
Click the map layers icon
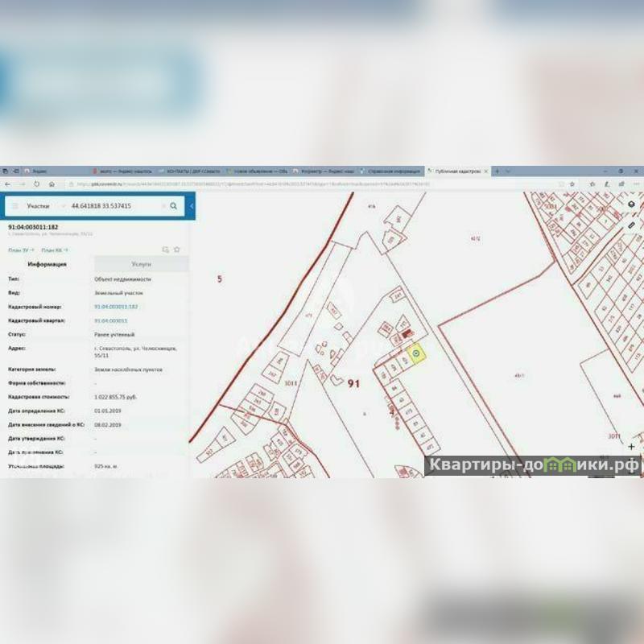[632, 205]
